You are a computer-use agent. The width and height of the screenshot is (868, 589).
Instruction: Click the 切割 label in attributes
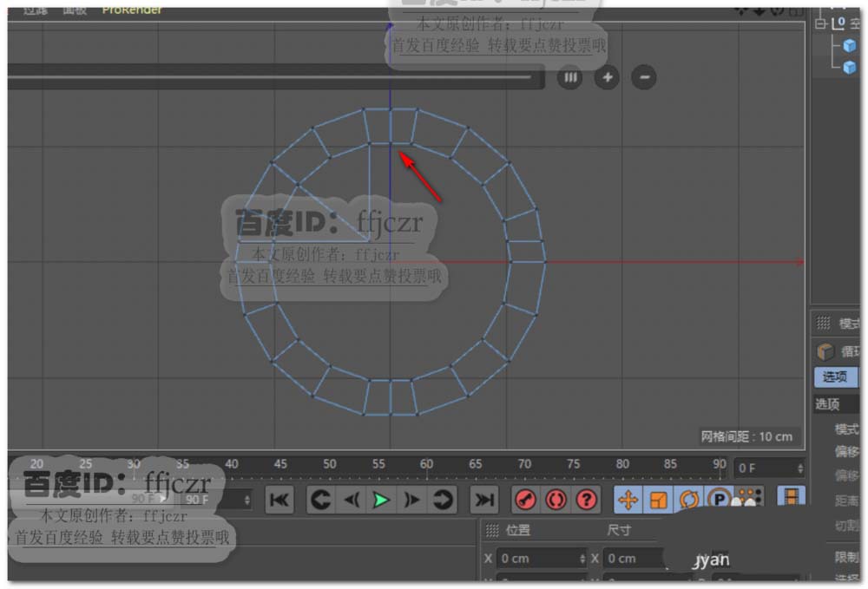tap(847, 526)
